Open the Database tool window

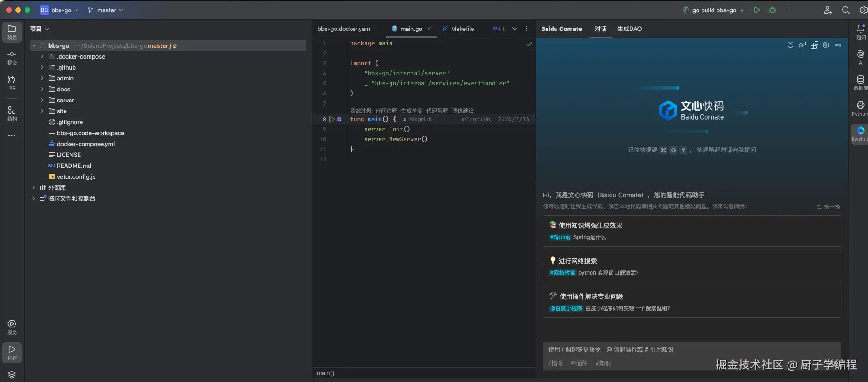click(861, 83)
